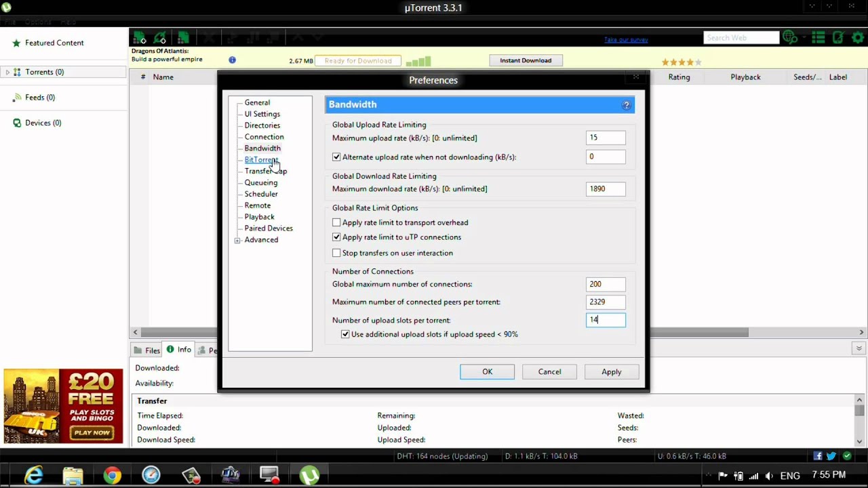Open the BitTorrent preferences section
This screenshot has height=488, width=868.
coord(261,160)
